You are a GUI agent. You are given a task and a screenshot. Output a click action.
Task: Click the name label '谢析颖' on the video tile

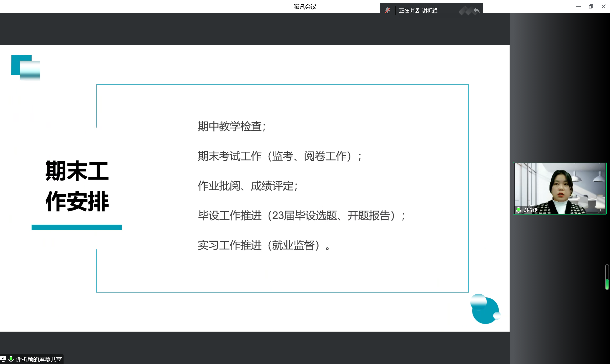(x=530, y=210)
